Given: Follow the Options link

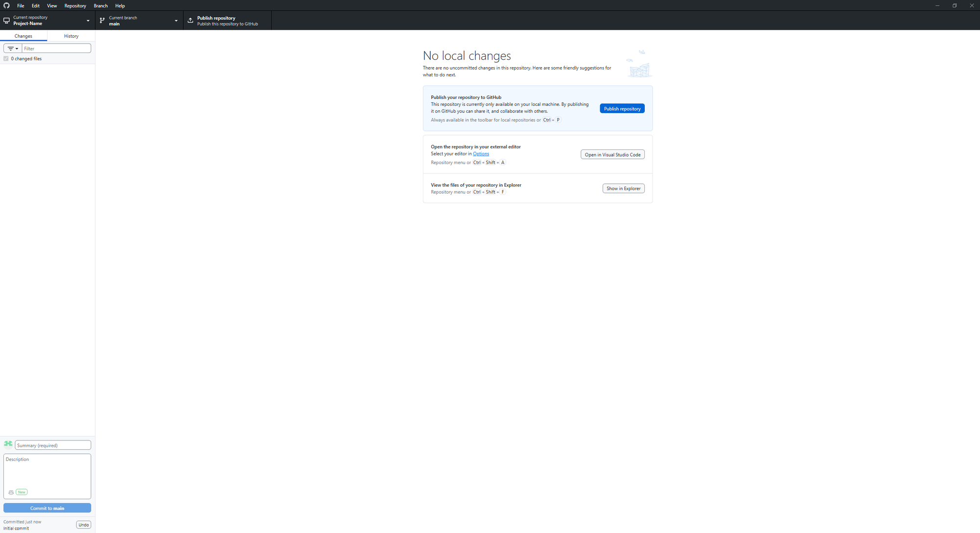Looking at the screenshot, I should (x=481, y=154).
